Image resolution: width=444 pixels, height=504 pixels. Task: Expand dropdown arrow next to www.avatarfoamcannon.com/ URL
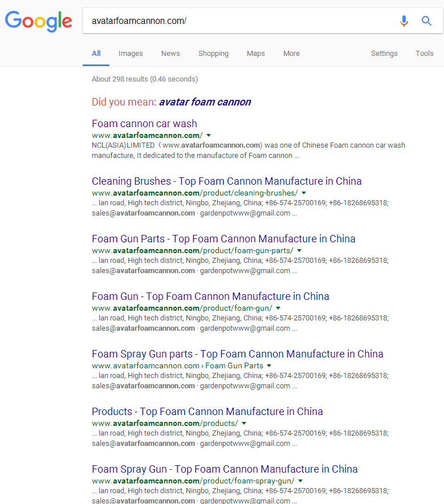tap(209, 135)
